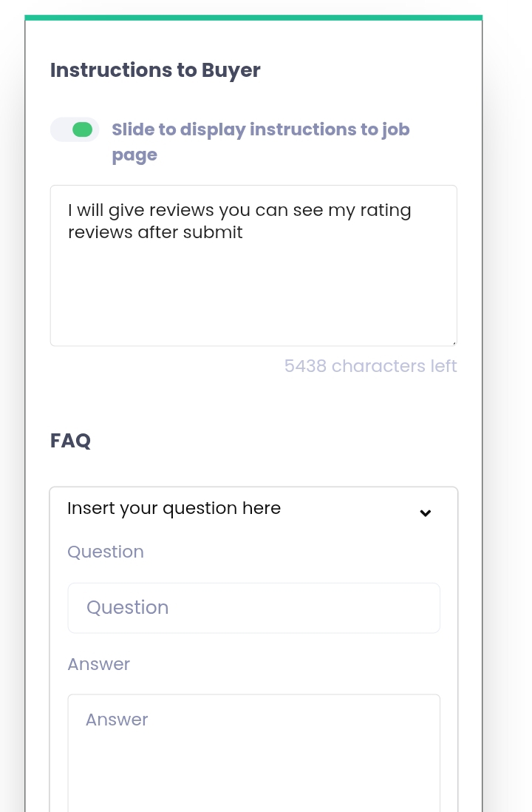
Task: Click the 'Insert your question here' header bar
Action: 222,508
